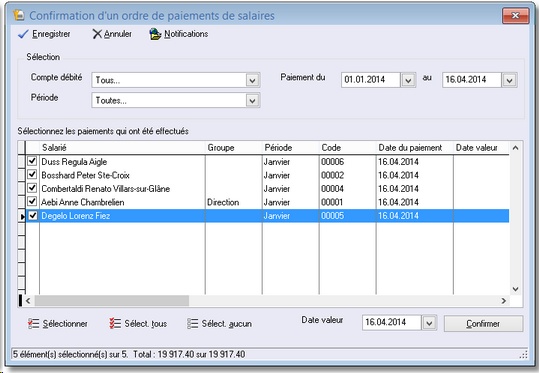The width and height of the screenshot is (539, 373).
Task: Click the Sélect. aucun list icon
Action: (192, 323)
